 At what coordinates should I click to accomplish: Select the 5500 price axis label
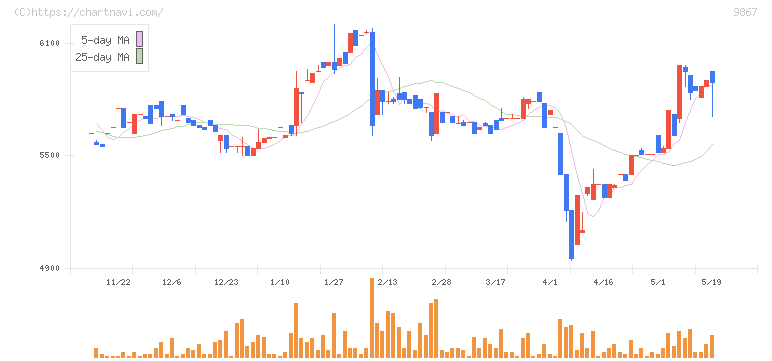tap(49, 156)
